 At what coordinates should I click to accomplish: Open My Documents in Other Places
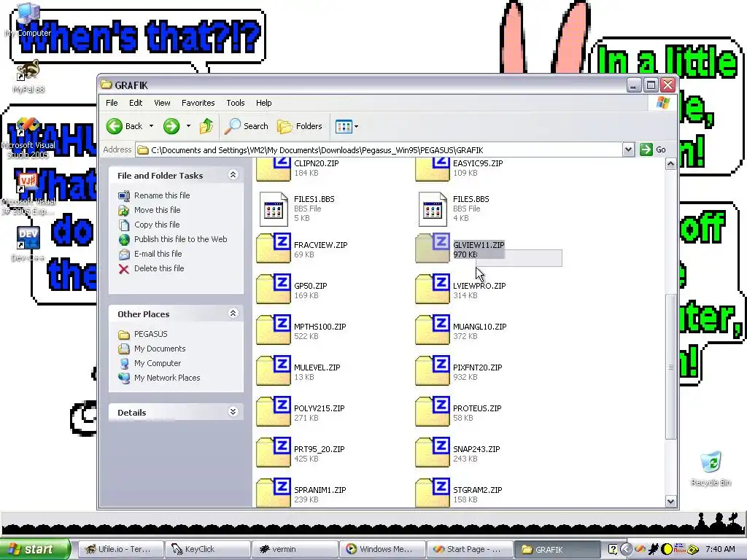click(x=160, y=349)
